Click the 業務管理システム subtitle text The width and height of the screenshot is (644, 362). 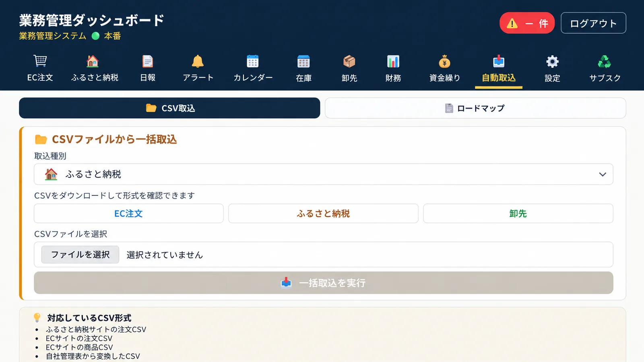pos(53,36)
